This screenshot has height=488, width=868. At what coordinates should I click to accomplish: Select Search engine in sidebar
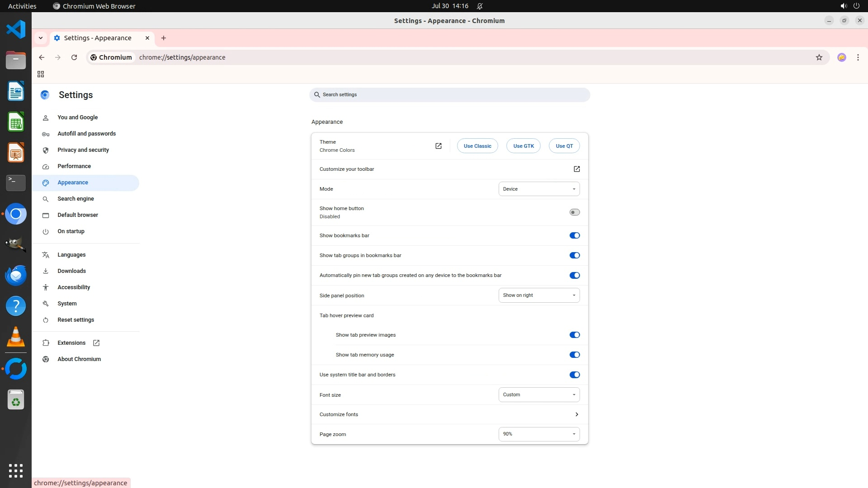75,199
